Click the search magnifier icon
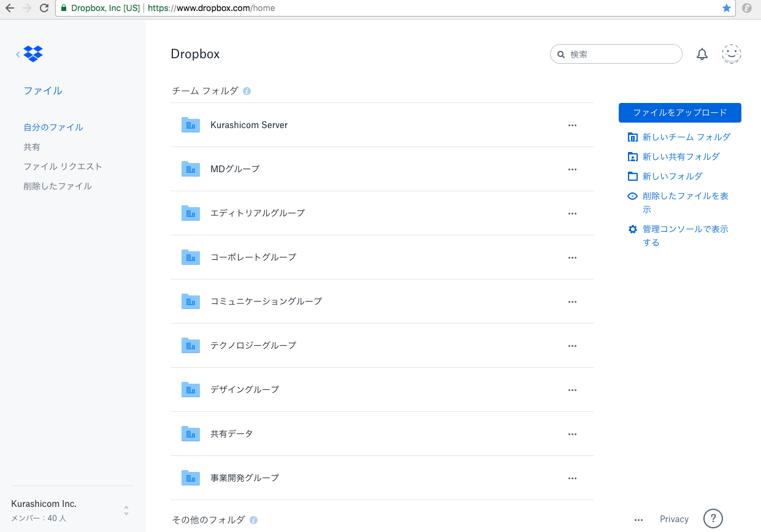The height and width of the screenshot is (532, 761). [560, 55]
